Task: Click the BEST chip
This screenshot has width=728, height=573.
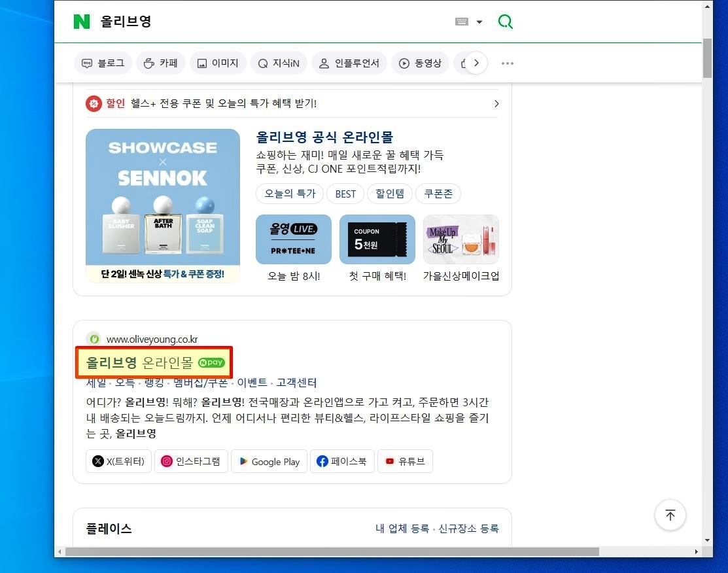Action: (x=345, y=194)
